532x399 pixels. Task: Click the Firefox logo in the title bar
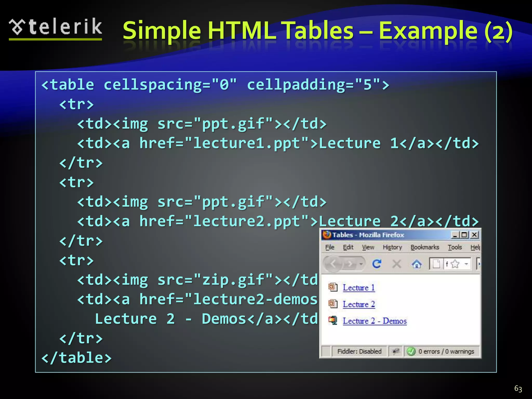(327, 235)
